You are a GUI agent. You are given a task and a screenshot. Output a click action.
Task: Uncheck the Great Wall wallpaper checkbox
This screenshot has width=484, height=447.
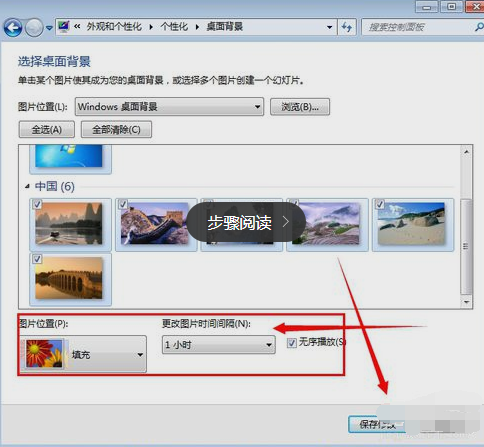click(x=123, y=204)
